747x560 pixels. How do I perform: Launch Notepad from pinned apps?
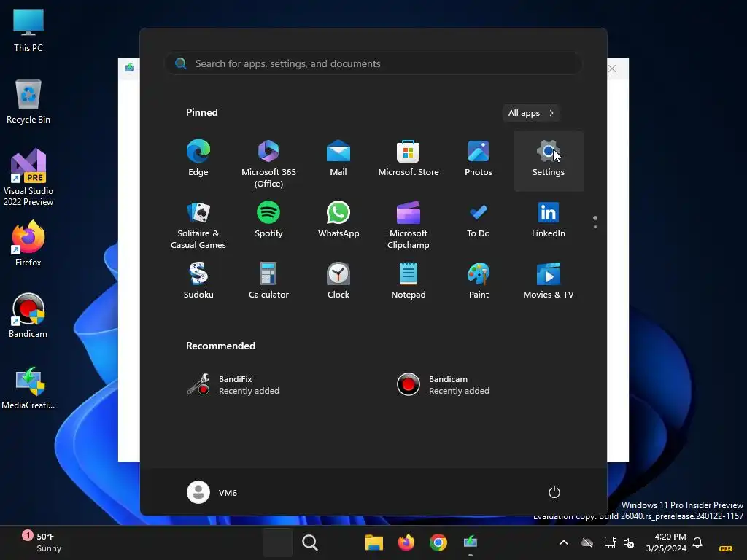point(409,281)
